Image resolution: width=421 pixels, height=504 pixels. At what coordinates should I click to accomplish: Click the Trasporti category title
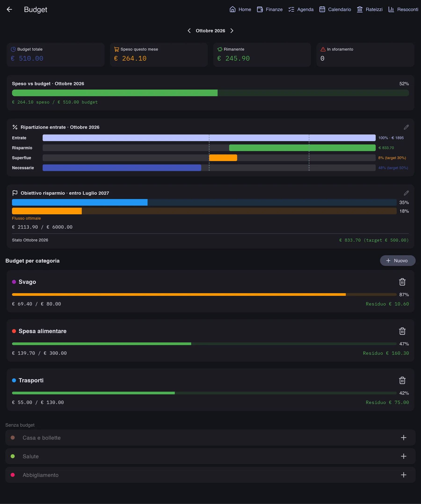click(31, 380)
